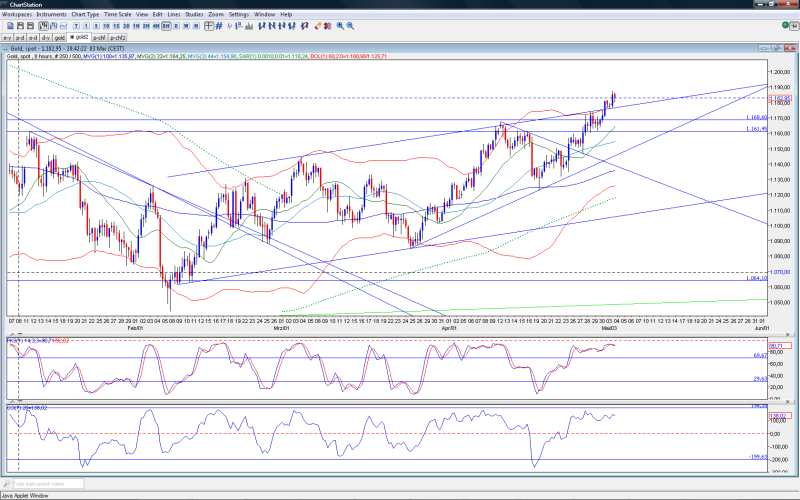Click the red delete lines icon

point(328,26)
